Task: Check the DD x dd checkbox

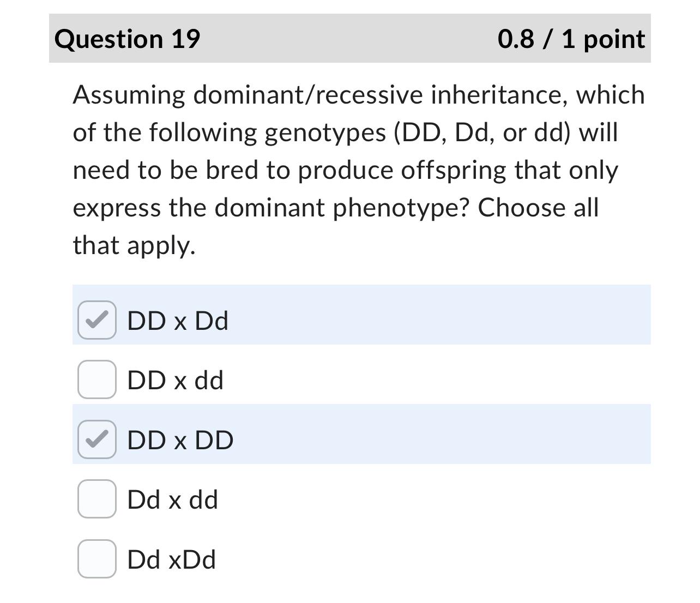Action: pyautogui.click(x=96, y=380)
